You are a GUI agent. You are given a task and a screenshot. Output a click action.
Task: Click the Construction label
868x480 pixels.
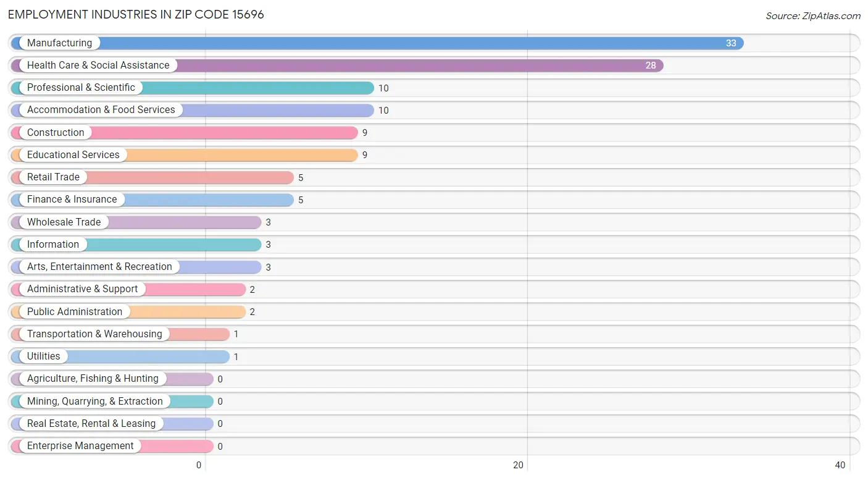[56, 133]
